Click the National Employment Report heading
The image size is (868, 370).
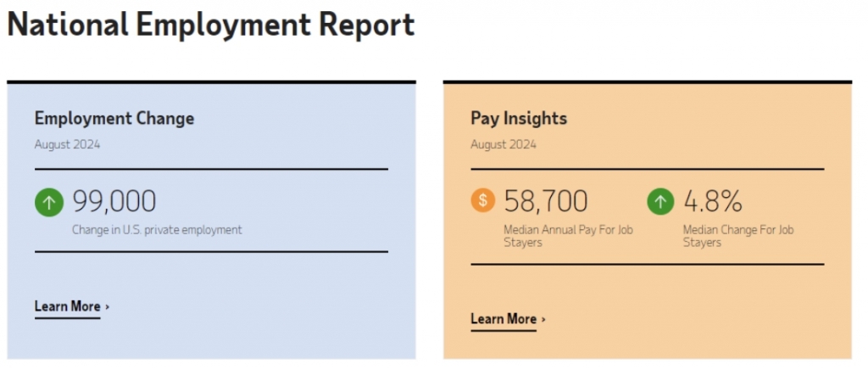211,25
